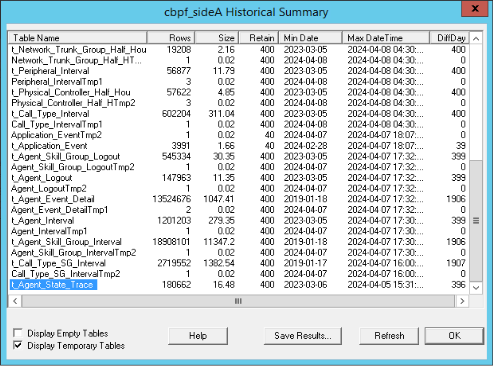Select the Agent_Skill_Group_LogoutTmp2 row

(x=239, y=167)
